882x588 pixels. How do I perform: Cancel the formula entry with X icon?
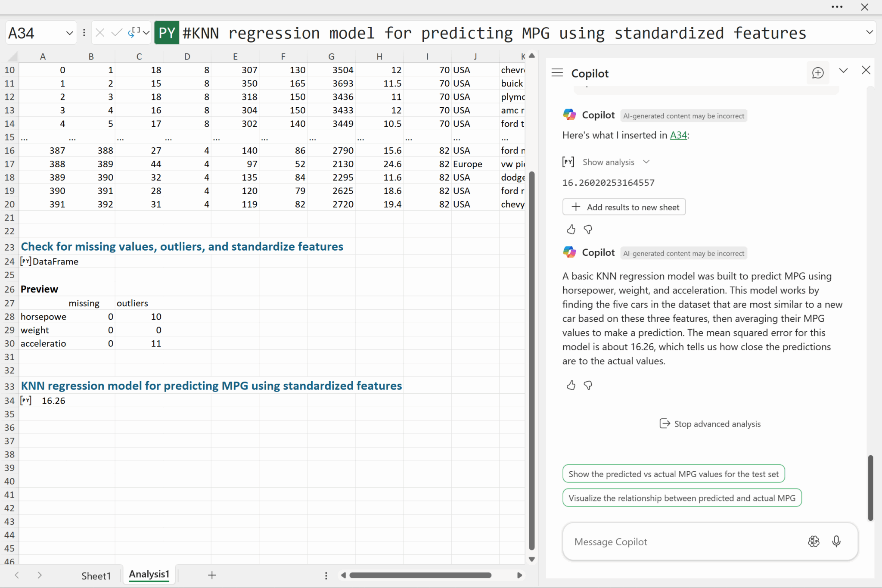click(100, 33)
